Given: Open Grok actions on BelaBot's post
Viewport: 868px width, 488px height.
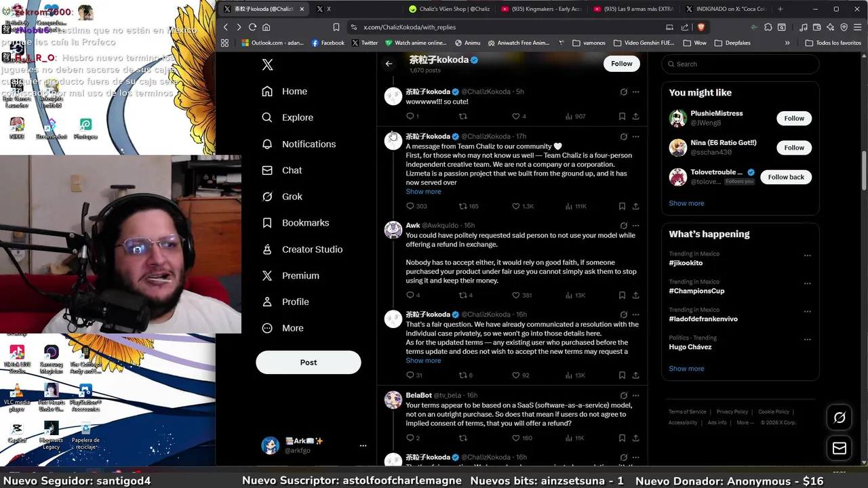Looking at the screenshot, I should click(623, 395).
